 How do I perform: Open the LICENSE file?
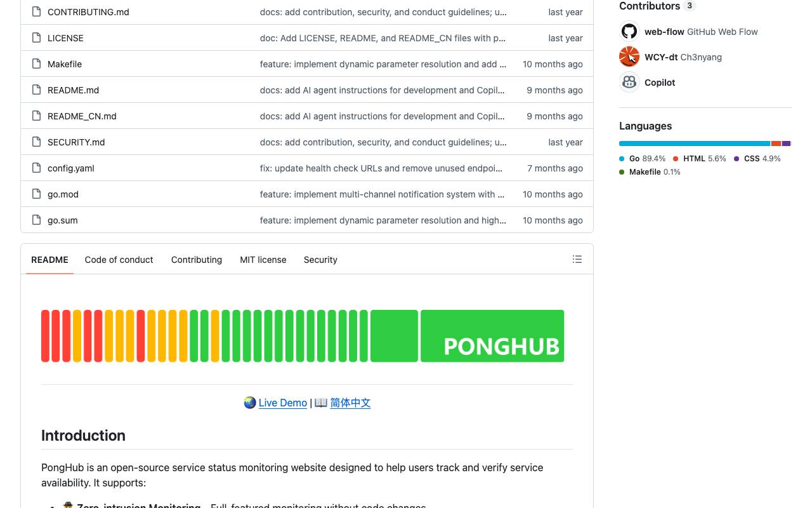(x=65, y=38)
